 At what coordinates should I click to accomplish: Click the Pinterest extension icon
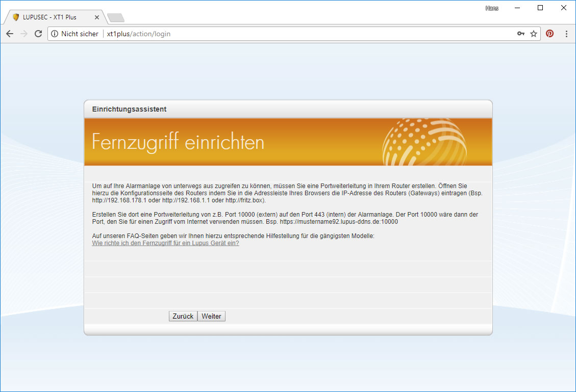point(550,34)
